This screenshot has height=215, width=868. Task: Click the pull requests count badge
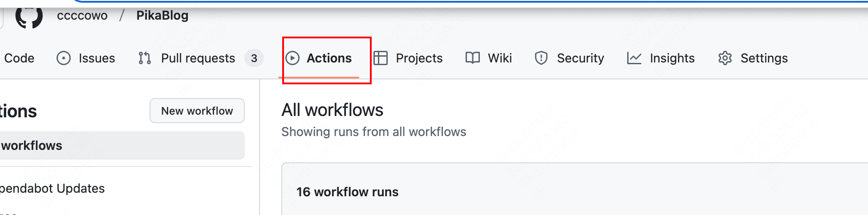click(x=254, y=58)
